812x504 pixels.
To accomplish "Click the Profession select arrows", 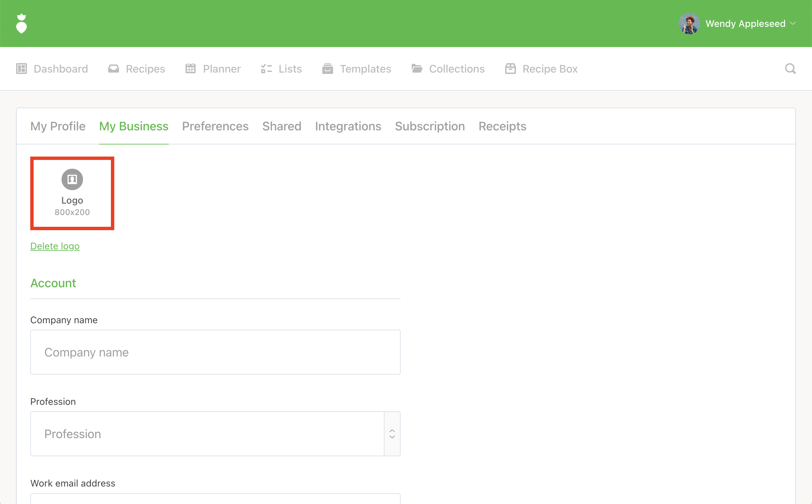I will tap(392, 434).
